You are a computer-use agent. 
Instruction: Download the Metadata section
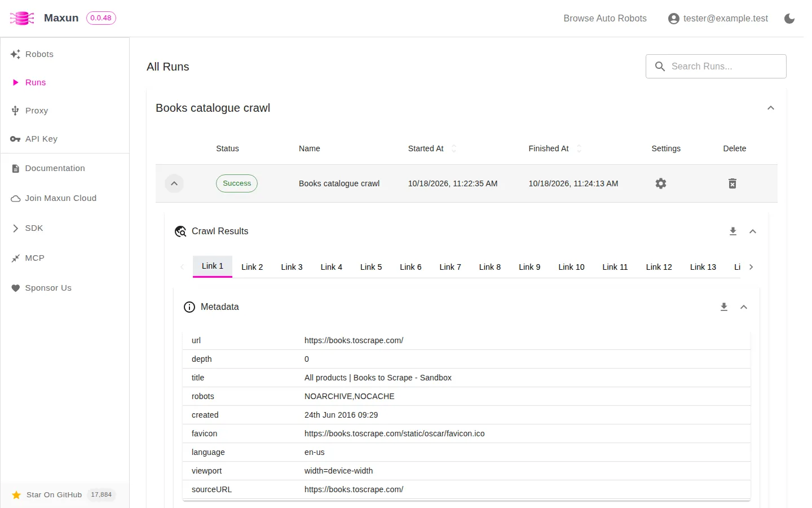point(724,307)
